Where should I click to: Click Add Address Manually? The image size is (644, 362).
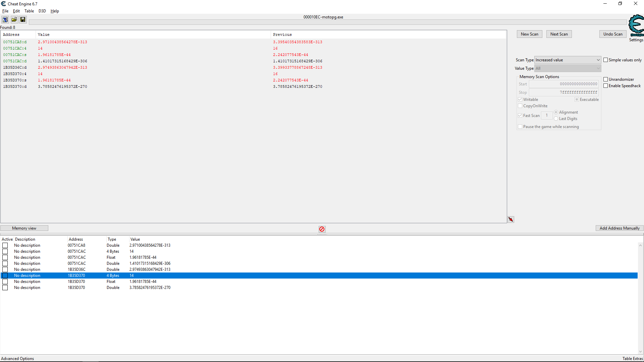click(619, 228)
